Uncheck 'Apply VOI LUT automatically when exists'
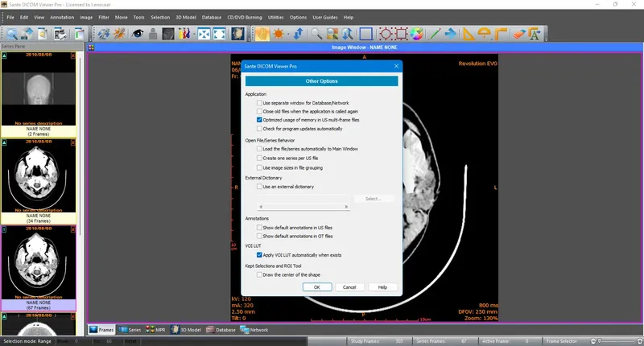Image resolution: width=644 pixels, height=346 pixels. [260, 254]
